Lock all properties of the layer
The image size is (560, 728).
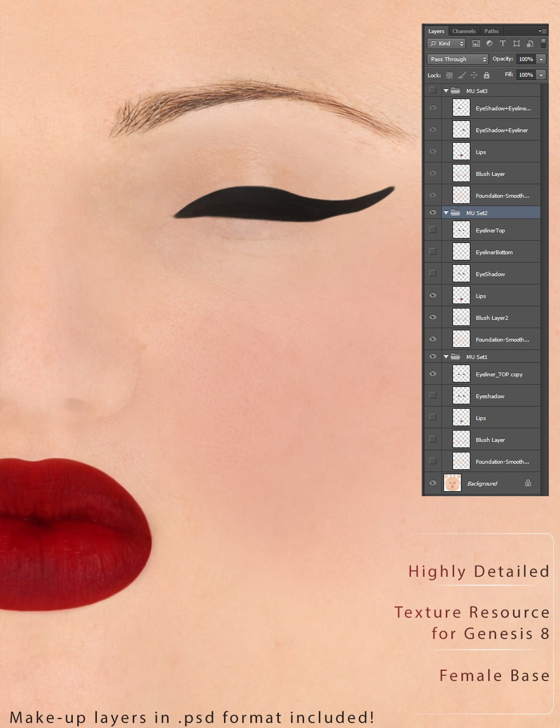pos(487,73)
